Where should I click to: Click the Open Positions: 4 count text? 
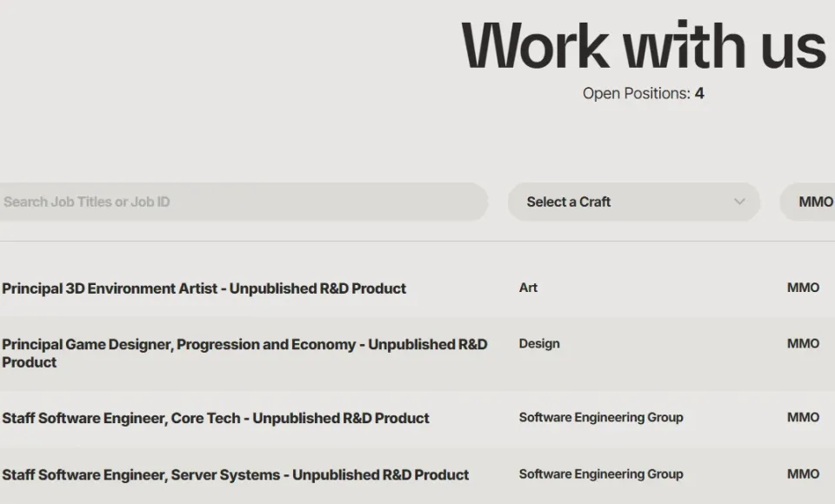(644, 94)
